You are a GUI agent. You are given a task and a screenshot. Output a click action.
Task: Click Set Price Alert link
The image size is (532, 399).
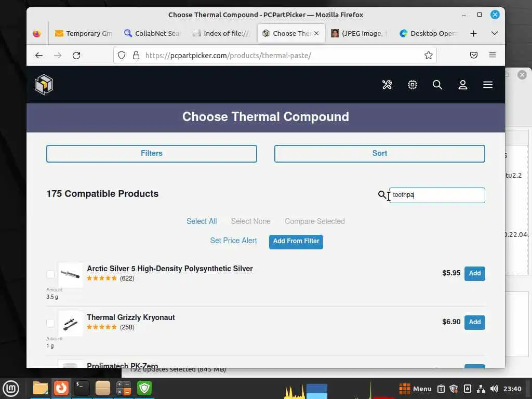coord(233,241)
